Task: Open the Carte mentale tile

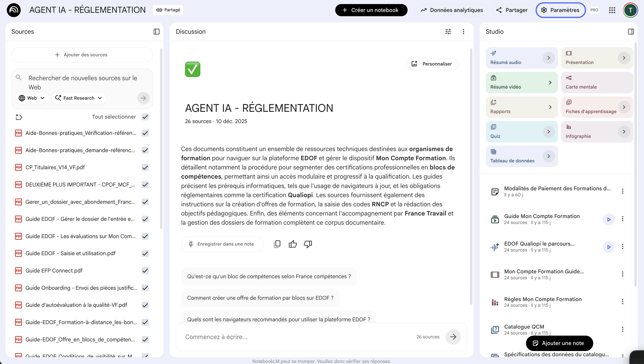Action: (597, 83)
